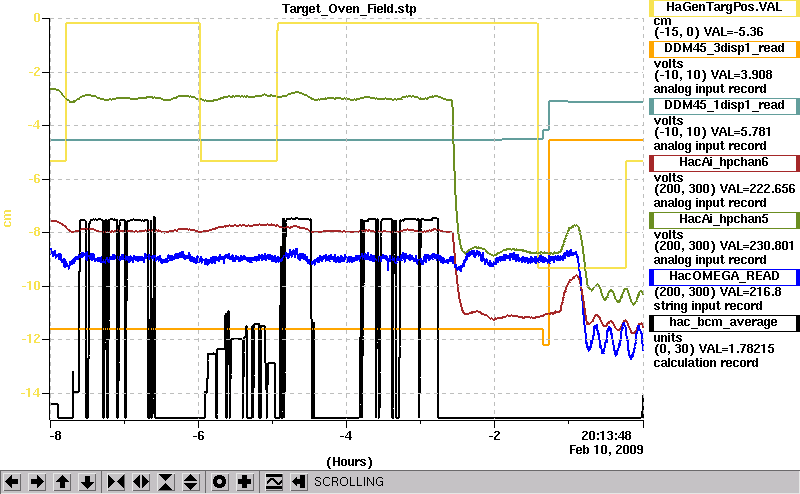
Task: Click the -14 y-axis tick label
Action: pyautogui.click(x=31, y=393)
